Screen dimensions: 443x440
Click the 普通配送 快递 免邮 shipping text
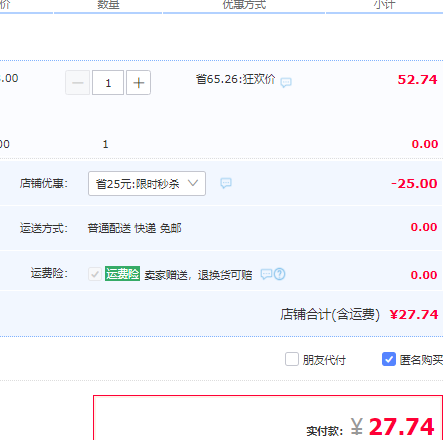(134, 228)
